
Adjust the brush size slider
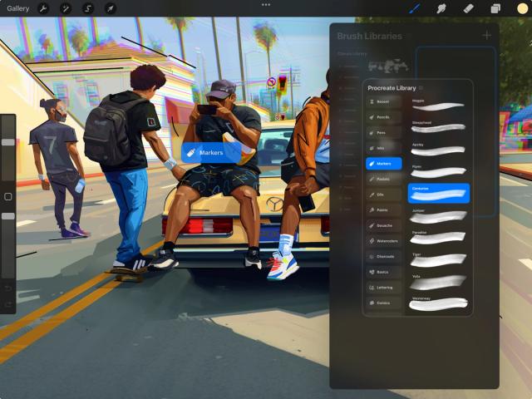(x=8, y=142)
